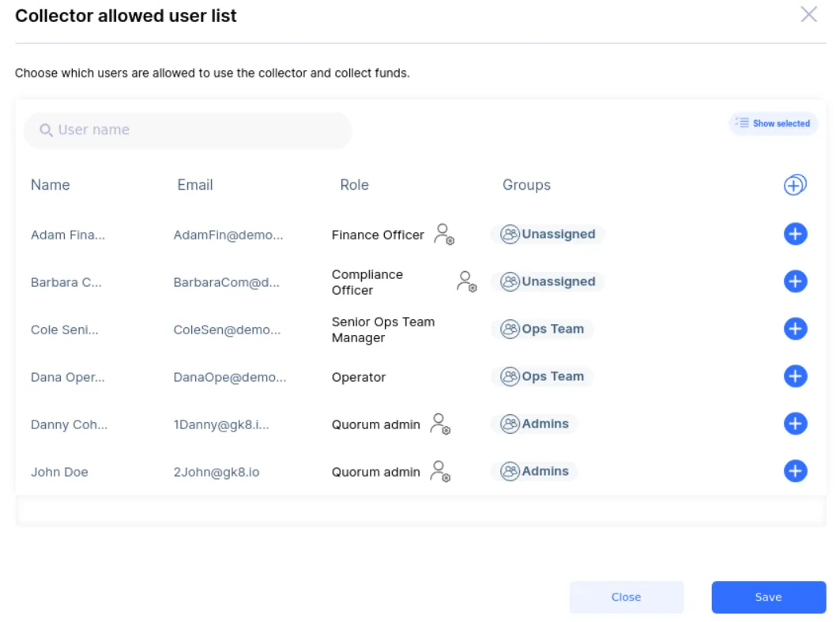This screenshot has height=622, width=840.
Task: Focus the User name search field
Action: pos(188,130)
